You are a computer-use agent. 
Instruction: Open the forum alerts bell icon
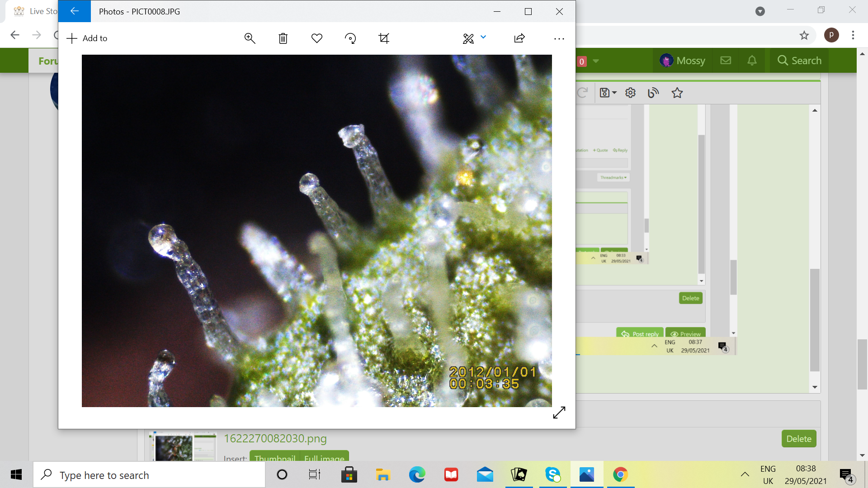coord(752,61)
